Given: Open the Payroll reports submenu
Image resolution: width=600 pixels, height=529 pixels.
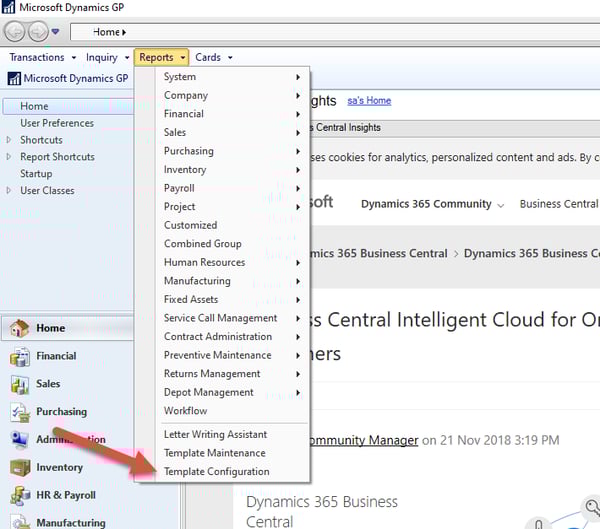Looking at the screenshot, I should point(232,188).
